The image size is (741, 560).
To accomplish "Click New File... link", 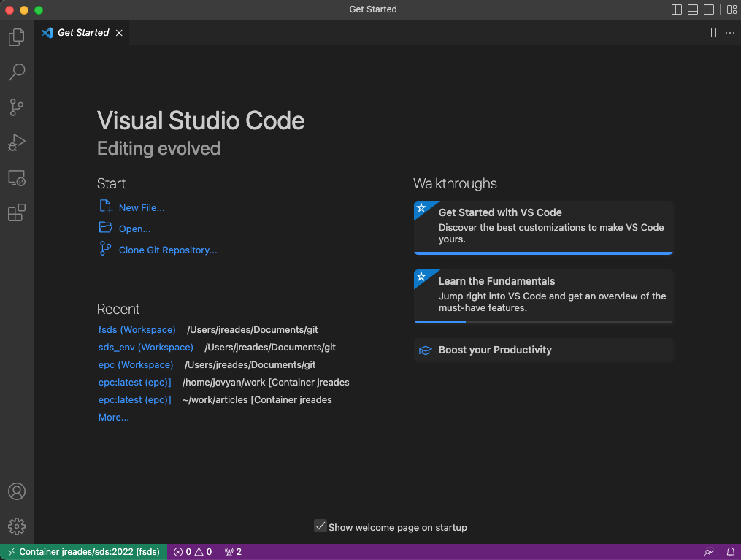I will point(142,208).
